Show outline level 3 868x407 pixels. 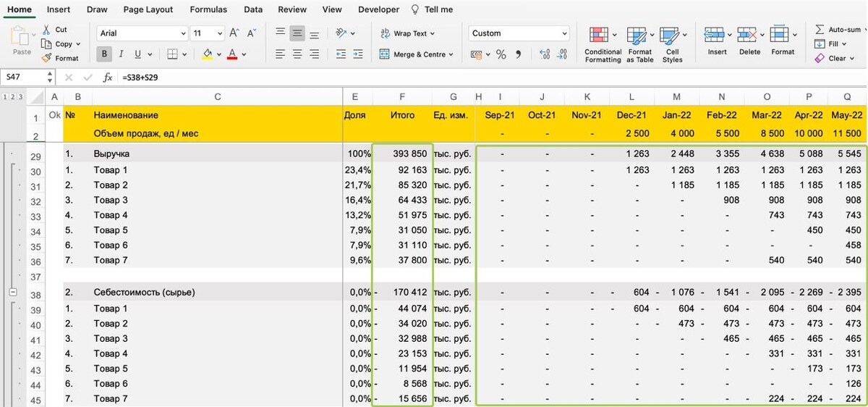tap(20, 96)
